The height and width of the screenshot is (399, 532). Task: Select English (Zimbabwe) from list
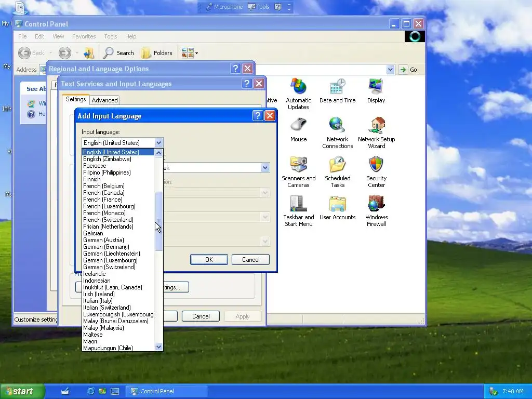118,159
